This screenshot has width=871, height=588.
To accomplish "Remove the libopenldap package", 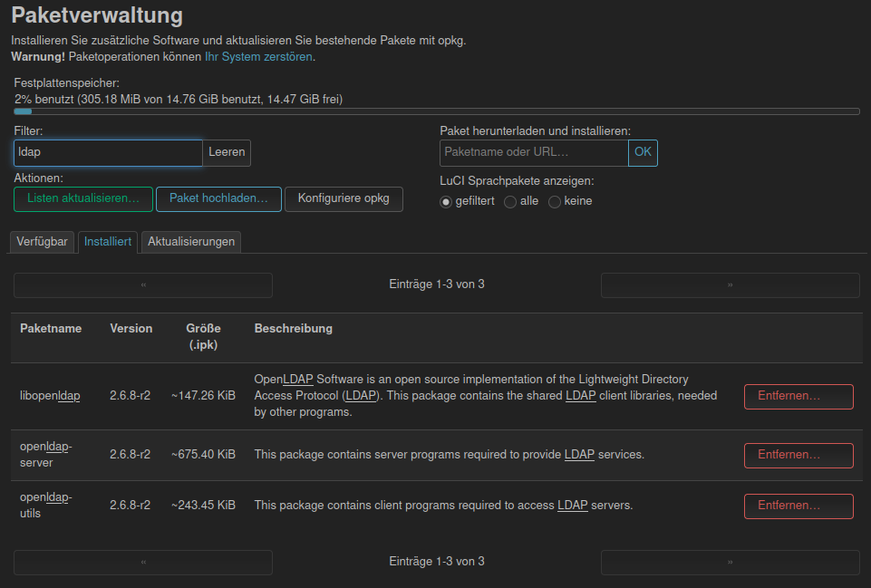I will pos(798,397).
